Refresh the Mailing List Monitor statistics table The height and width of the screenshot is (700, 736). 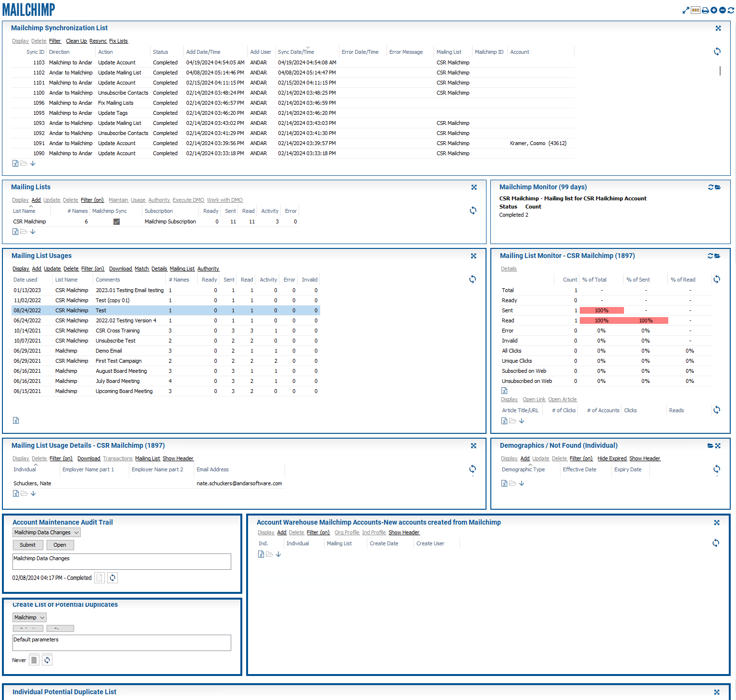click(717, 279)
